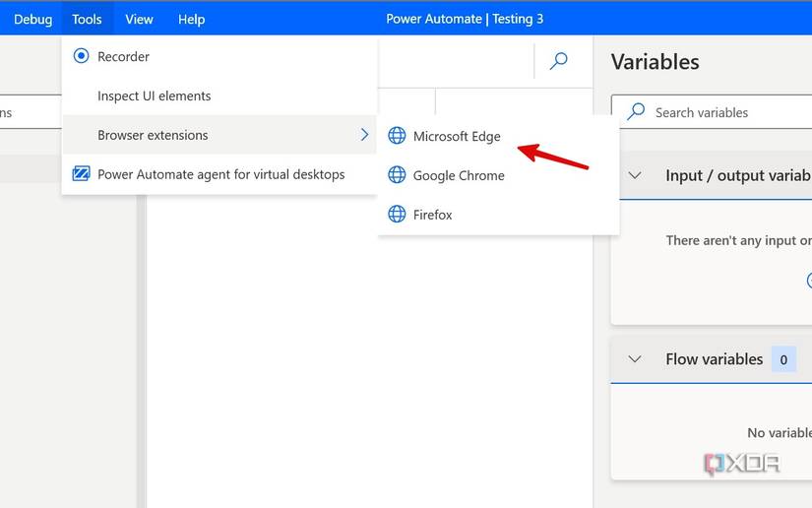The image size is (812, 508).
Task: Expand the Browser extensions chevron arrow
Action: (x=364, y=135)
